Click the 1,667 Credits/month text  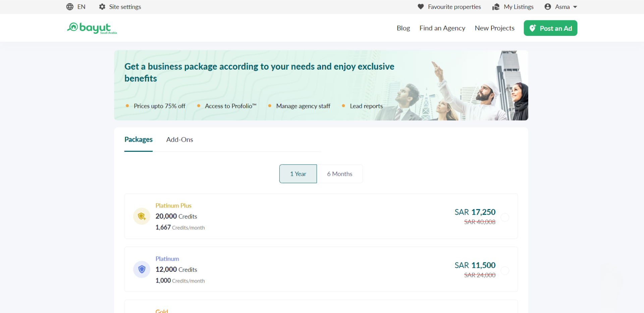pos(180,228)
